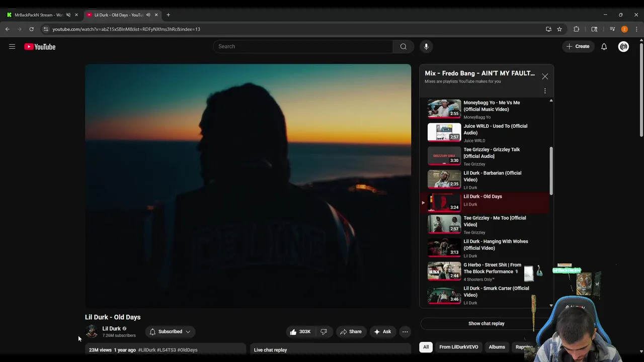The image size is (644, 362).
Task: Play Juice WRLD - Used To thumbnail
Action: (444, 132)
